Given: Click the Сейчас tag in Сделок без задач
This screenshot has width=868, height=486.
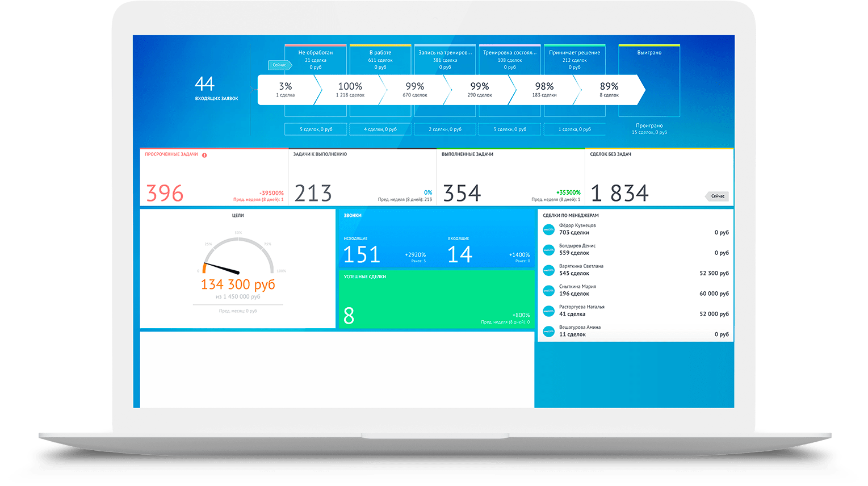Looking at the screenshot, I should pos(717,196).
